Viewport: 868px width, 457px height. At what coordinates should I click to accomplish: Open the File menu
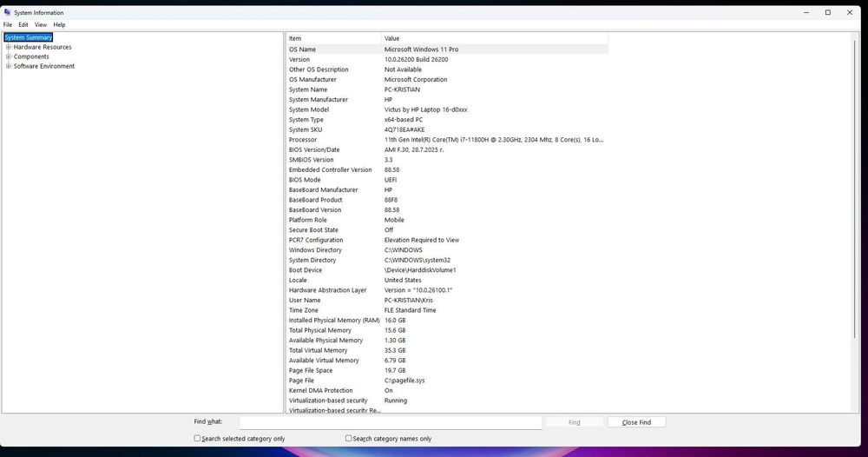[8, 25]
